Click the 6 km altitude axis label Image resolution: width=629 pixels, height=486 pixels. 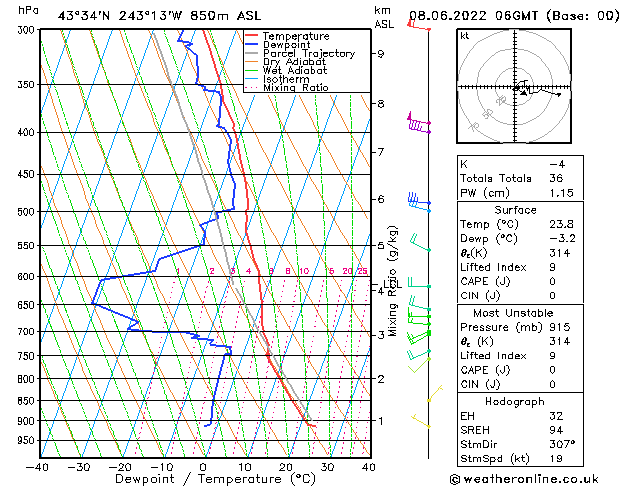(x=381, y=199)
